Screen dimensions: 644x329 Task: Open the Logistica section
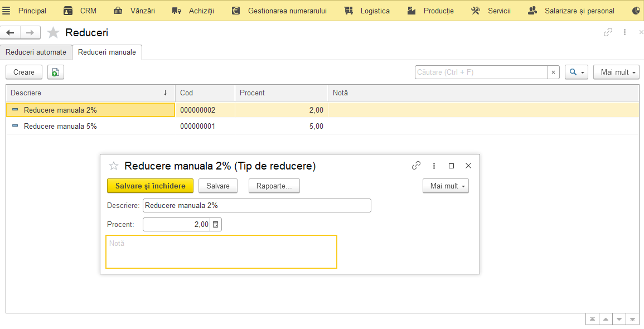tap(375, 11)
